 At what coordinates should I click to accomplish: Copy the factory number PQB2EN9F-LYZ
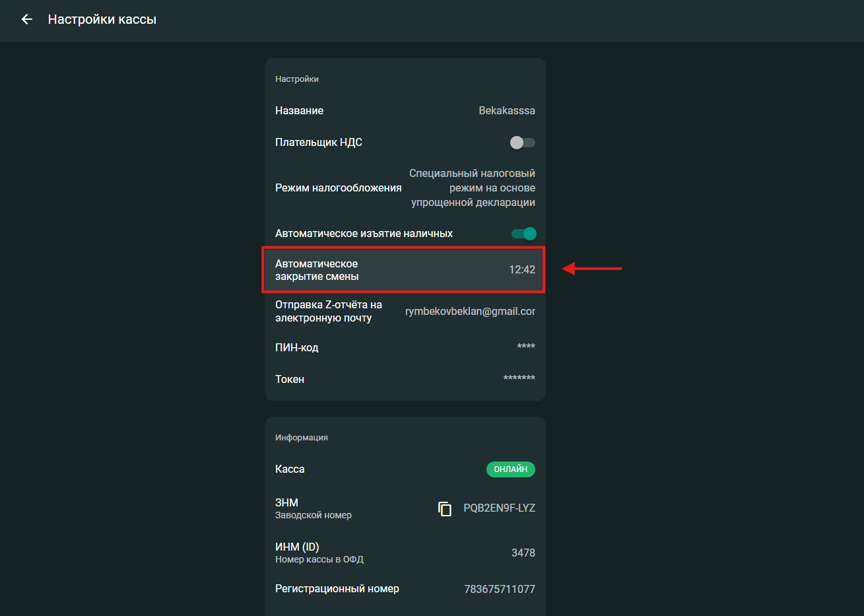point(445,508)
